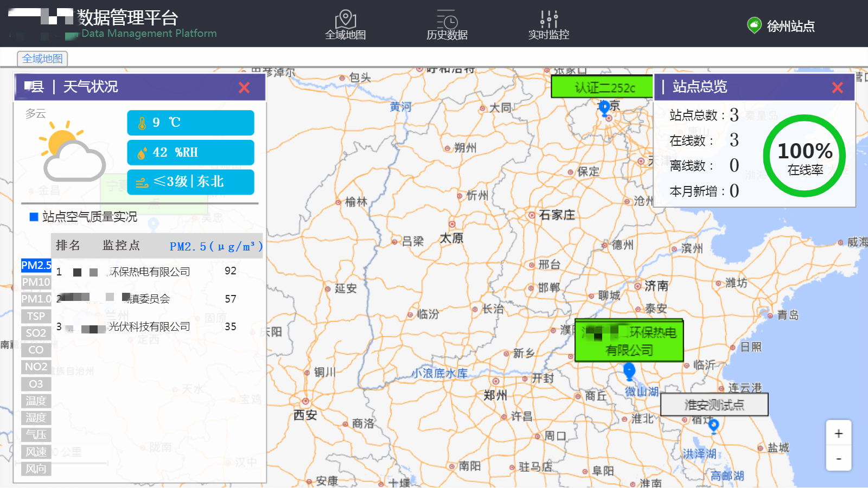Click the wind icon on the ≤3级|东北 display
The height and width of the screenshot is (488, 868).
pos(142,182)
